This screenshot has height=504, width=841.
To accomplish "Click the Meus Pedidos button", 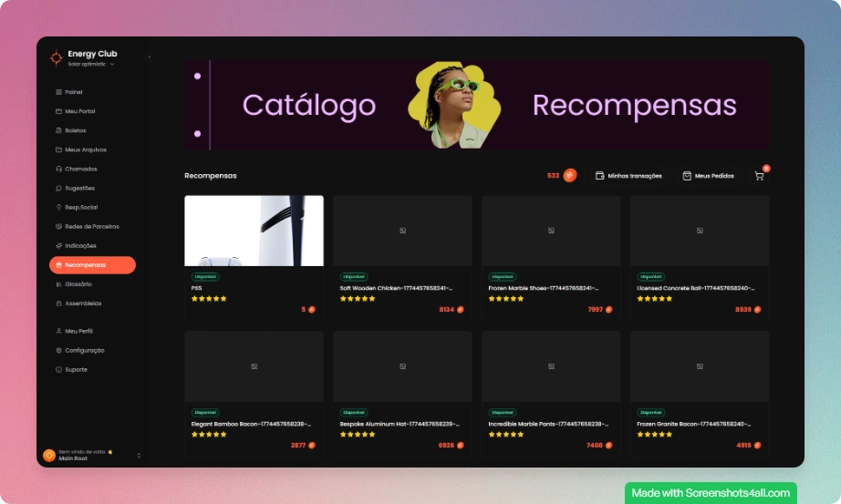I will coord(709,175).
